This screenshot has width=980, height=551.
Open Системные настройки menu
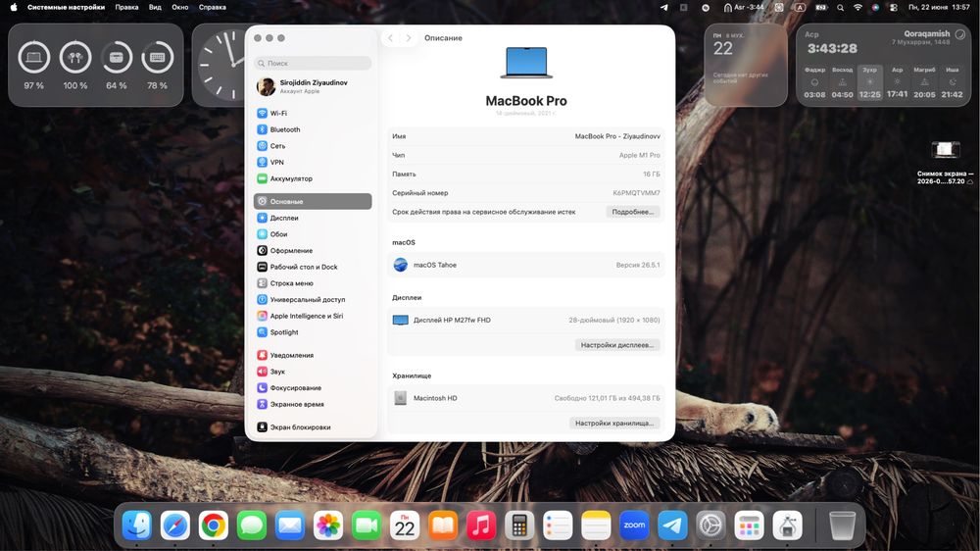coord(67,8)
